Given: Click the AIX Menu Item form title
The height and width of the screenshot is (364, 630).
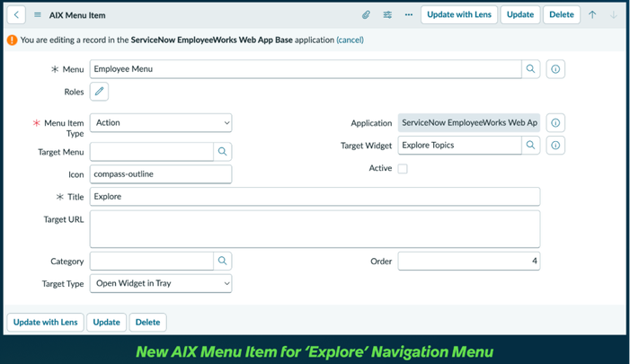Looking at the screenshot, I should click(x=77, y=15).
